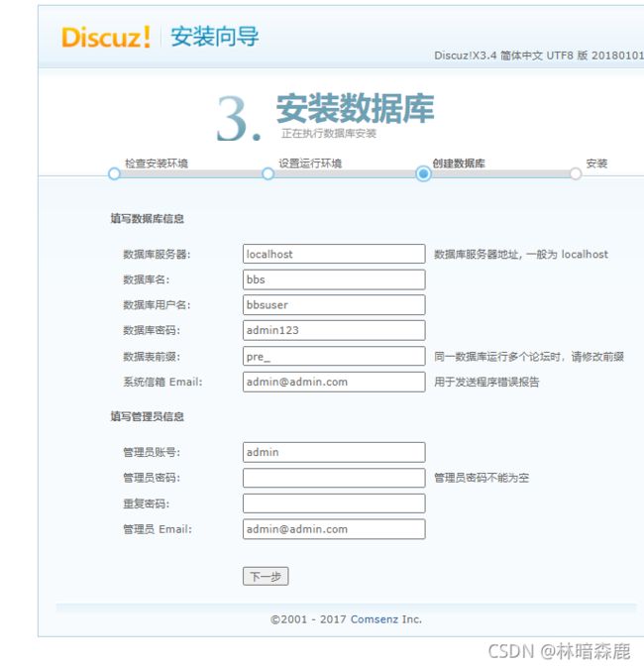This screenshot has width=644, height=668.
Task: Click the empty administrator password field
Action: (x=334, y=478)
